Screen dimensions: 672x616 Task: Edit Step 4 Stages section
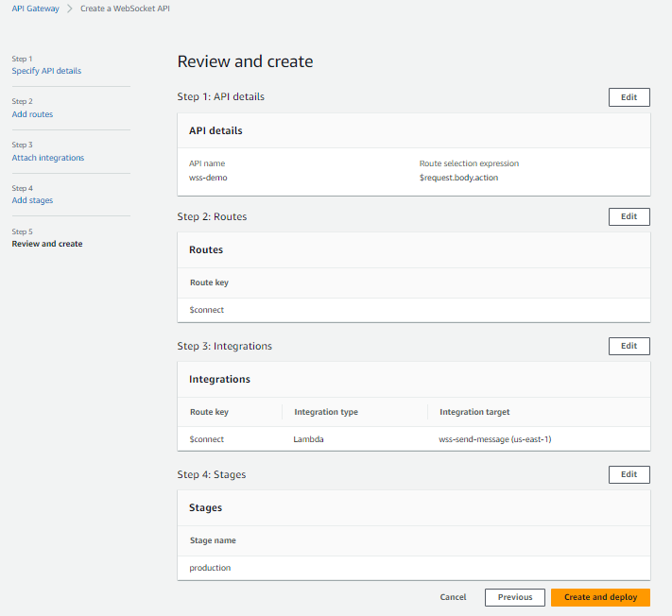[629, 474]
